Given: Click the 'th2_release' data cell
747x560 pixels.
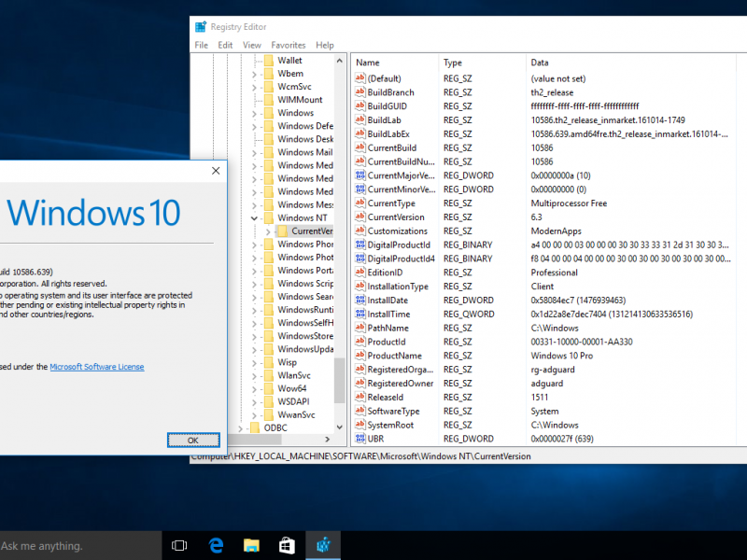Looking at the screenshot, I should [552, 92].
